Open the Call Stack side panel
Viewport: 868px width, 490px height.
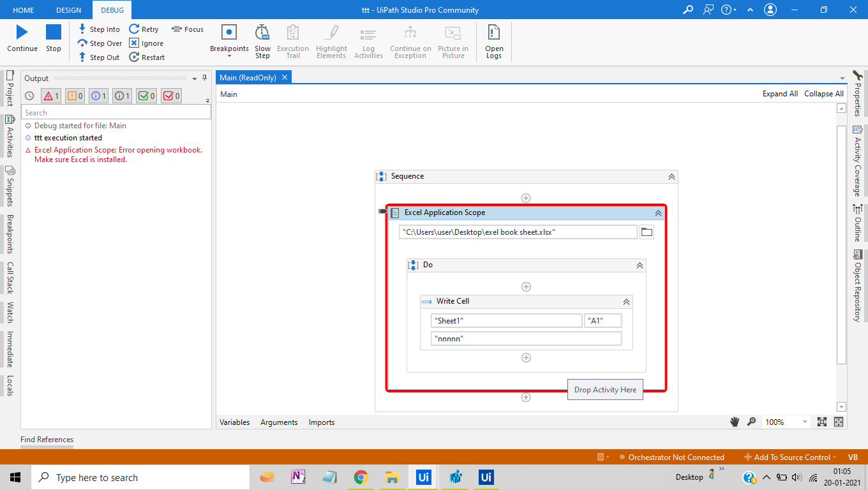10,278
